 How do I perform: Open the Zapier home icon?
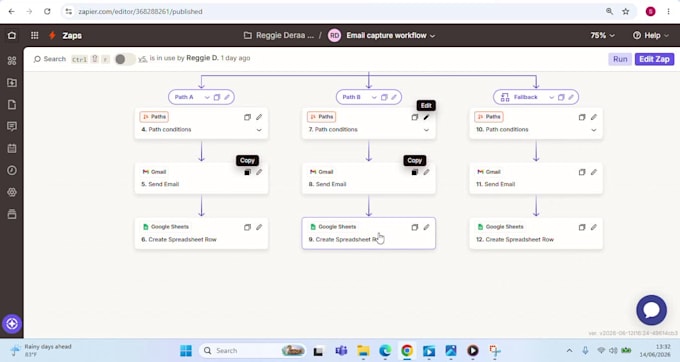tap(12, 36)
